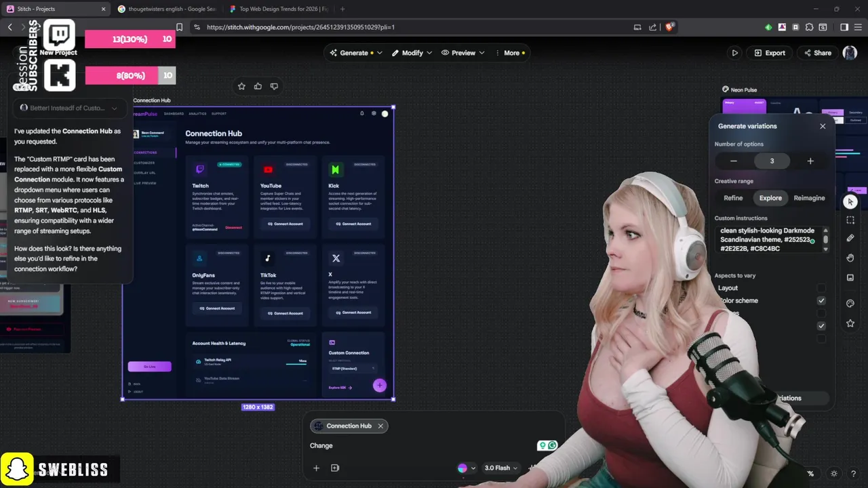The image size is (868, 488).
Task: Select Refine creative range
Action: click(x=733, y=198)
